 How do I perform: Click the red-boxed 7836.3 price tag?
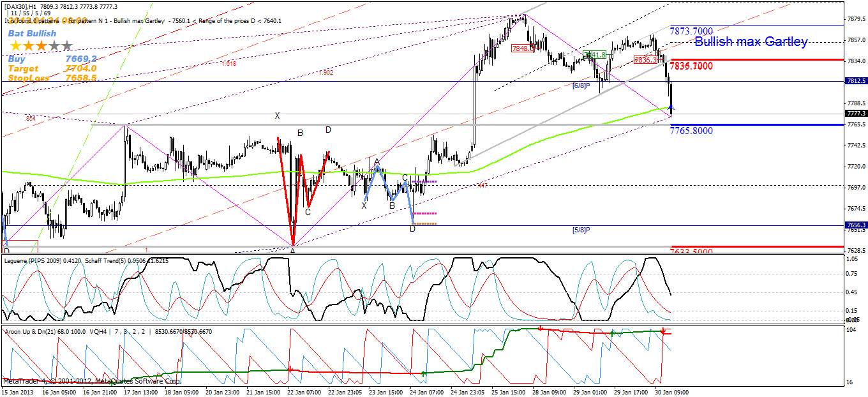coord(645,59)
